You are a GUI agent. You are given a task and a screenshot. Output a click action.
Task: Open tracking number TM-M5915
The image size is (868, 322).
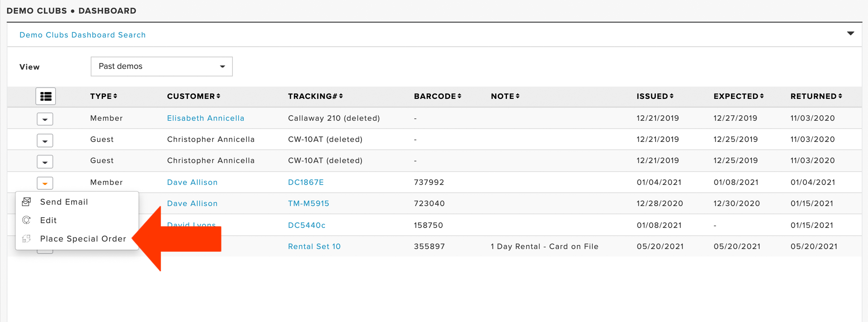[308, 203]
